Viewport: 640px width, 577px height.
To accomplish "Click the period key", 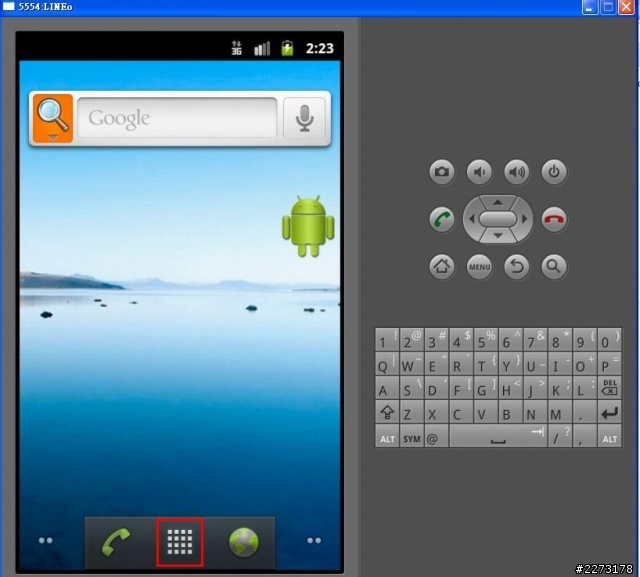I will (x=584, y=412).
